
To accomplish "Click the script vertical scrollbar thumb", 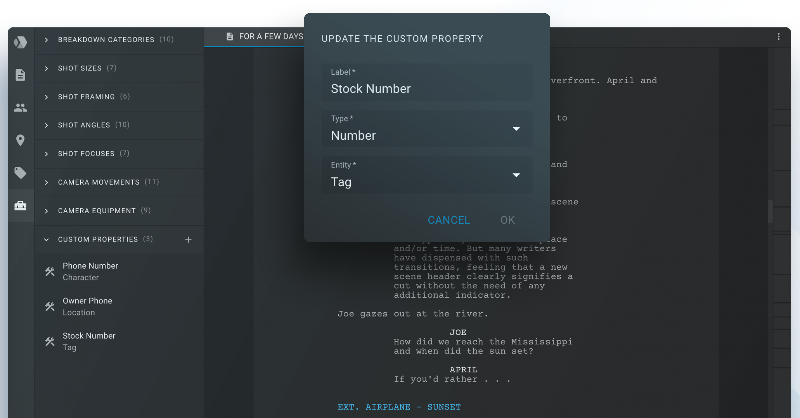I will click(770, 211).
